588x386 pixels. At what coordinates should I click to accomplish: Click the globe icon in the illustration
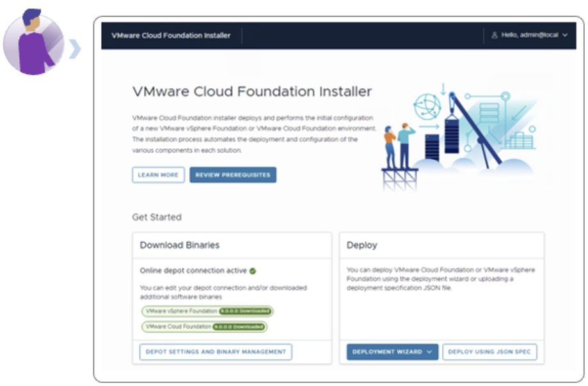pos(427,106)
